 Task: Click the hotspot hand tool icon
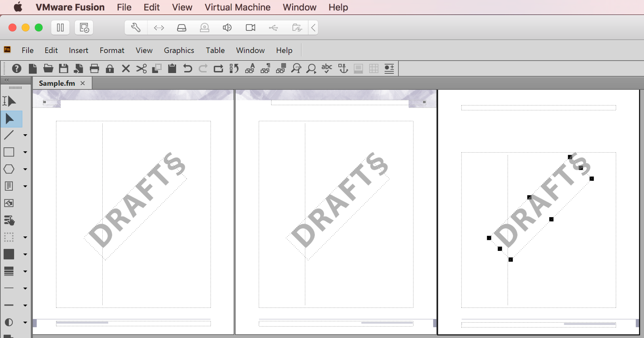(9, 220)
